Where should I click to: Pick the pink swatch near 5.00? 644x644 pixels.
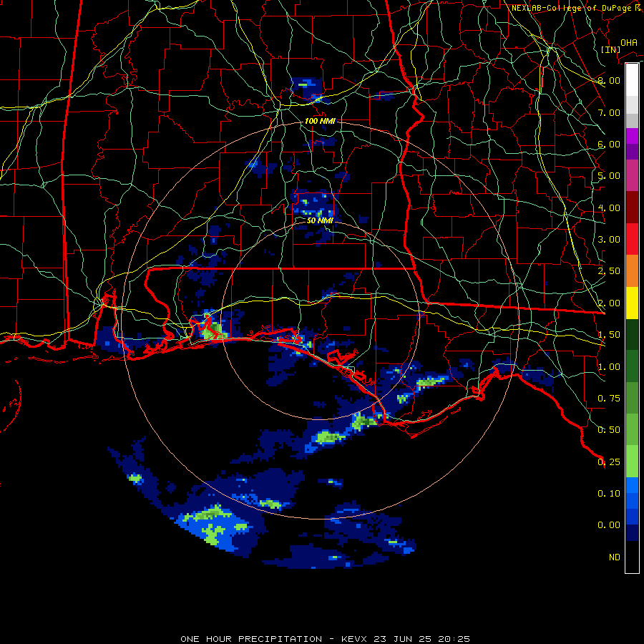coord(632,175)
